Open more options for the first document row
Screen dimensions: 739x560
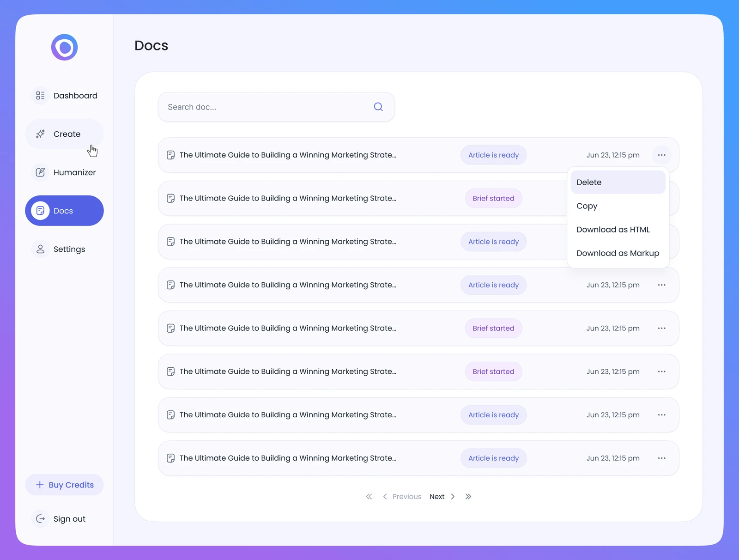tap(661, 155)
